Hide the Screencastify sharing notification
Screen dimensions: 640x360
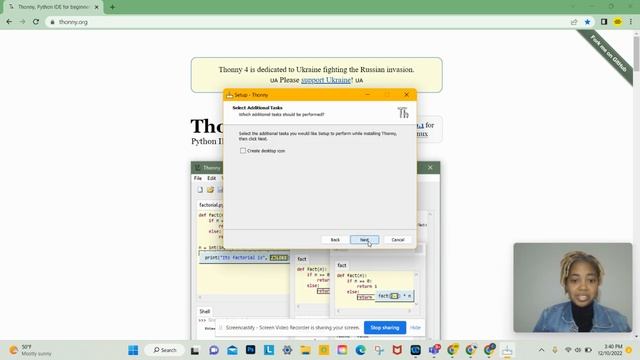[415, 327]
